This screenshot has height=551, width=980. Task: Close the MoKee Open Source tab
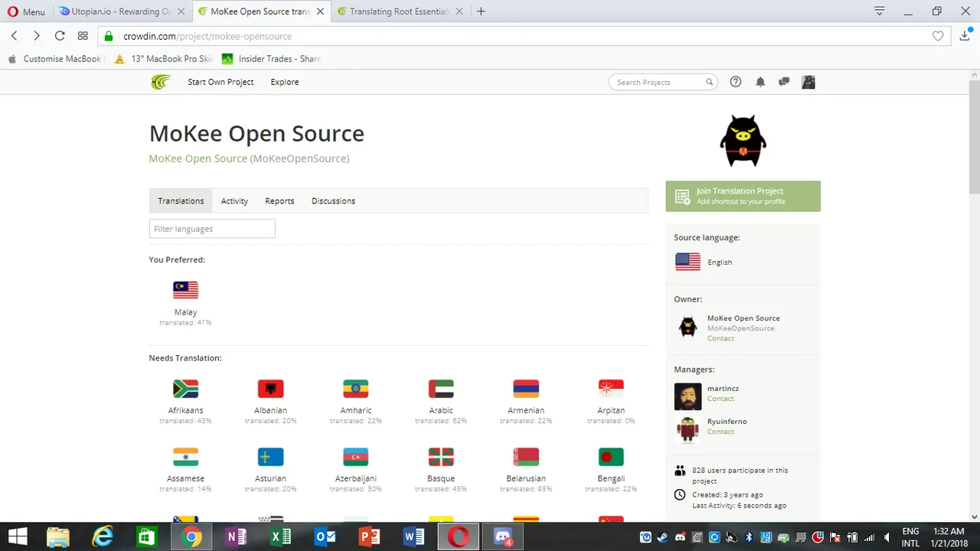click(x=320, y=11)
